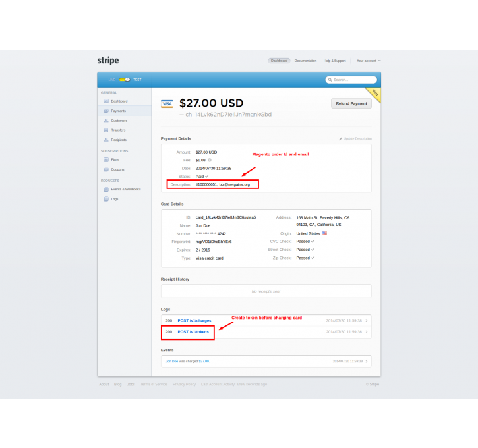Click the magnifier icon in the search box
478x448 pixels.
pos(330,80)
